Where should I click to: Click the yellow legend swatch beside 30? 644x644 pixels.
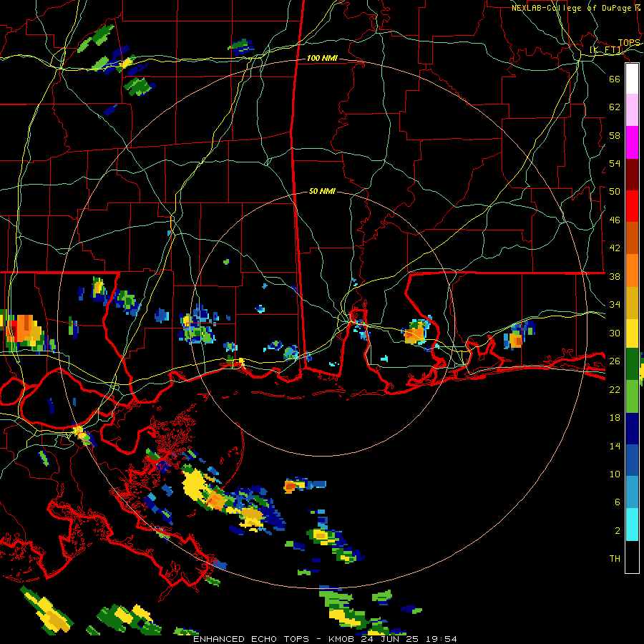pos(632,333)
